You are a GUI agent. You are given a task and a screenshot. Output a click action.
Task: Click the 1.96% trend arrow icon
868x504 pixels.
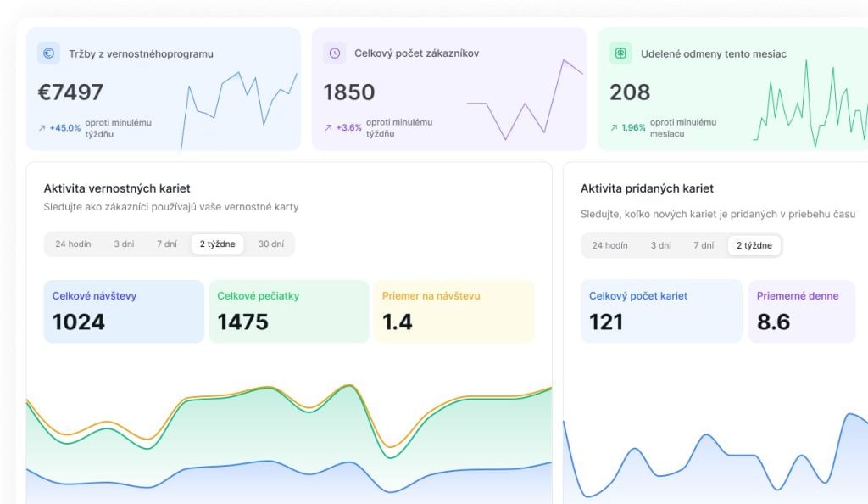coord(614,128)
